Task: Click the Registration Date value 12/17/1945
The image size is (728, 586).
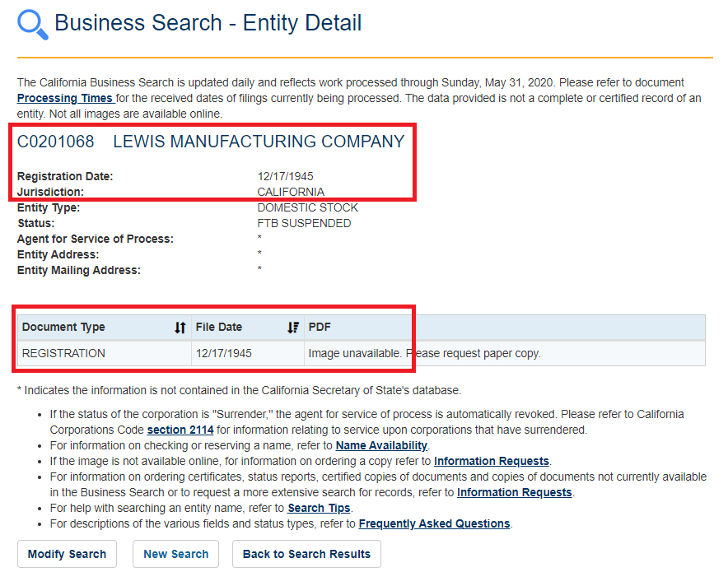Action: [285, 177]
